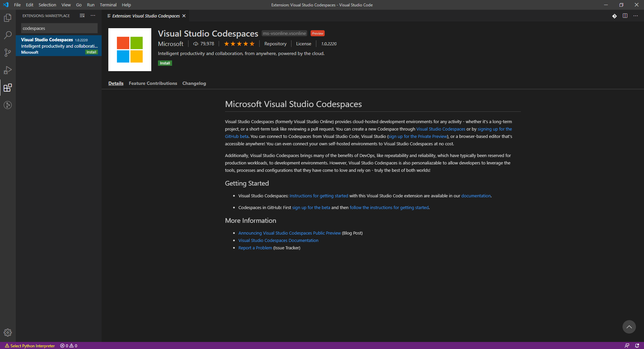
Task: Restore down the VS Code window
Action: (x=621, y=5)
